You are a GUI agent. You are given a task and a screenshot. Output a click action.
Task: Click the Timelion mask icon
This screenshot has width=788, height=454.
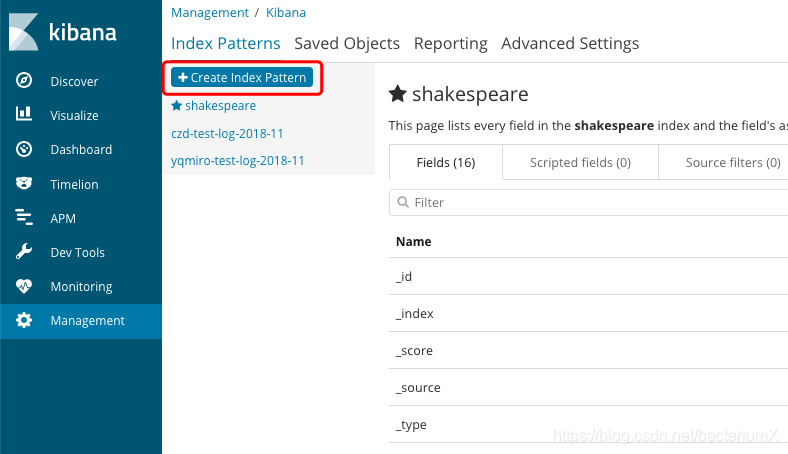coord(25,184)
